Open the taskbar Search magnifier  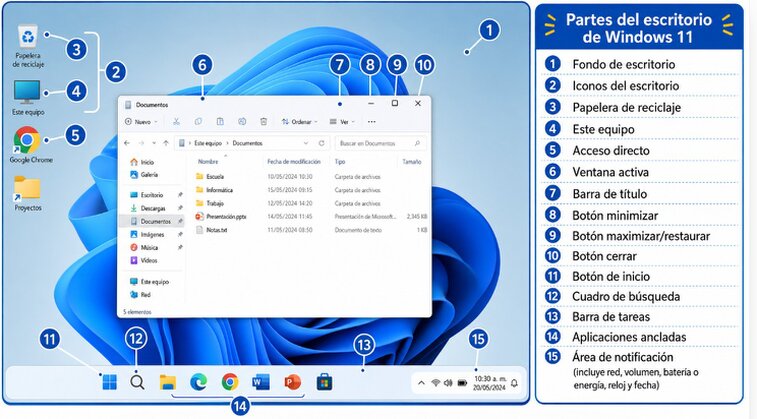pyautogui.click(x=137, y=382)
